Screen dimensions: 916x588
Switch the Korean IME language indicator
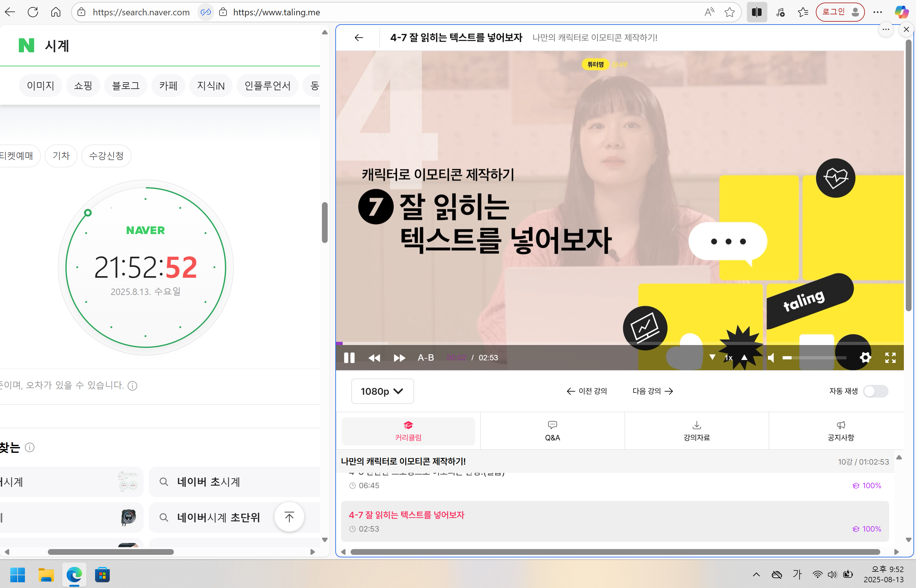click(798, 574)
